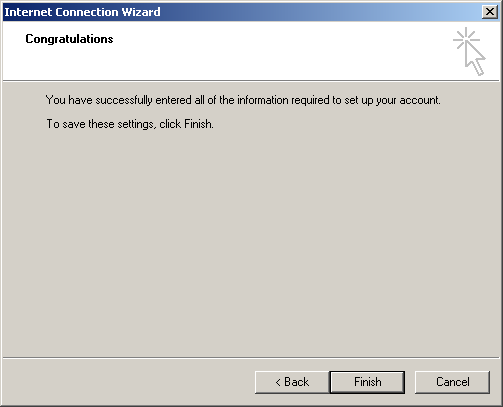Click the arrow pointer of the header icon
Image resolution: width=503 pixels, height=407 pixels.
coord(475,59)
